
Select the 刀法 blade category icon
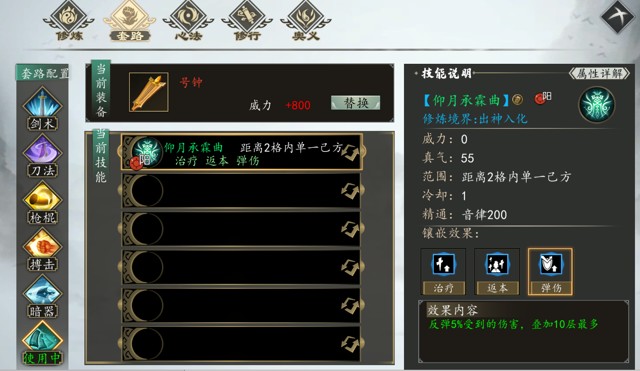42,156
